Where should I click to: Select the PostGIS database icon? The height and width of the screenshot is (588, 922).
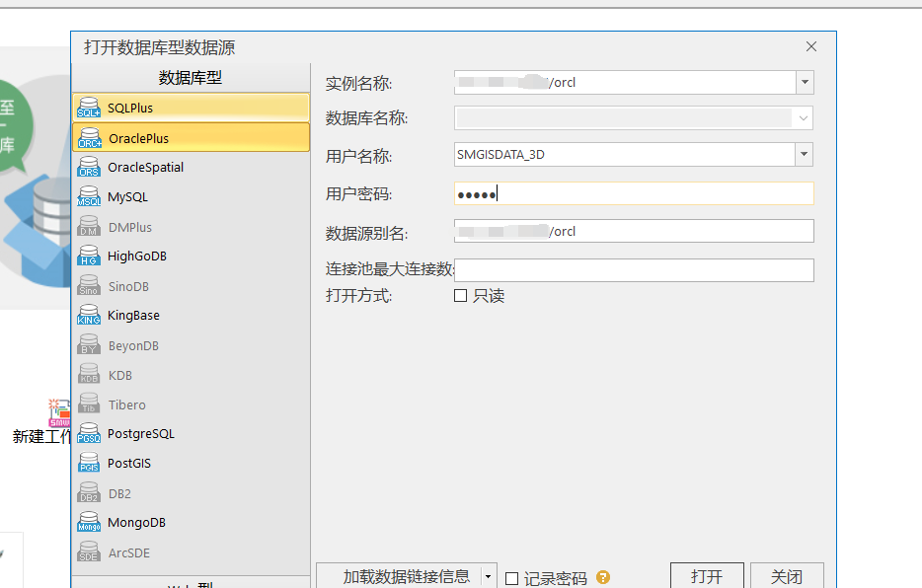click(89, 463)
